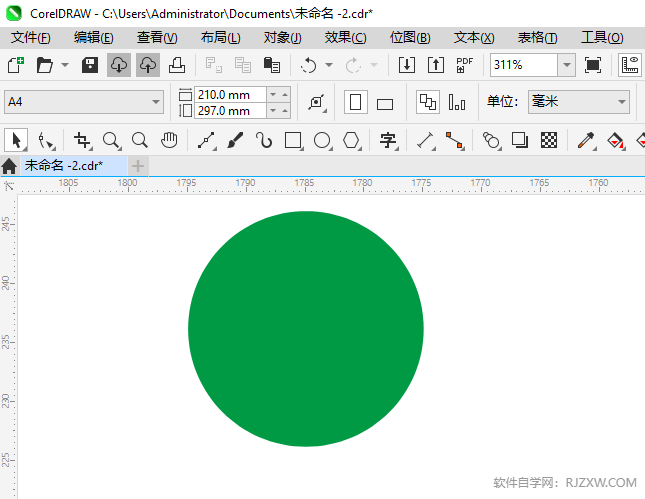The image size is (645, 499).
Task: Select the Pan hand tool
Action: 169,140
